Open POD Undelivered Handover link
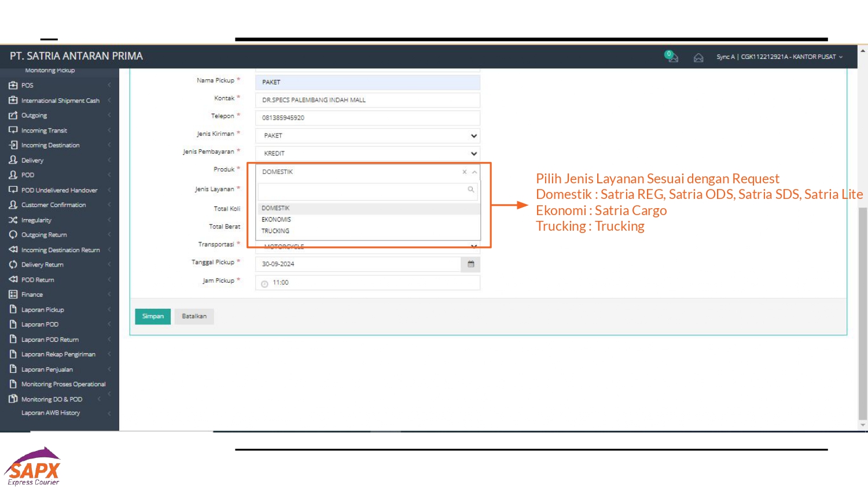 click(x=60, y=190)
